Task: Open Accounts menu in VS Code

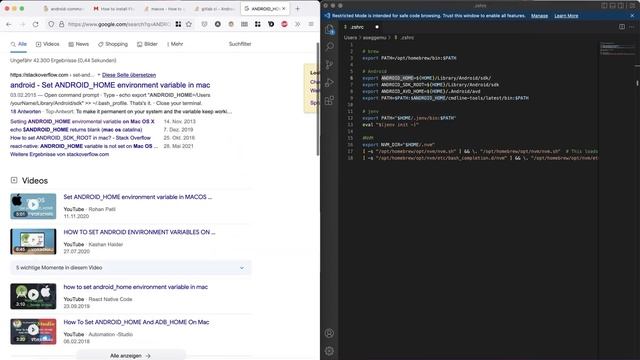Action: (329, 333)
